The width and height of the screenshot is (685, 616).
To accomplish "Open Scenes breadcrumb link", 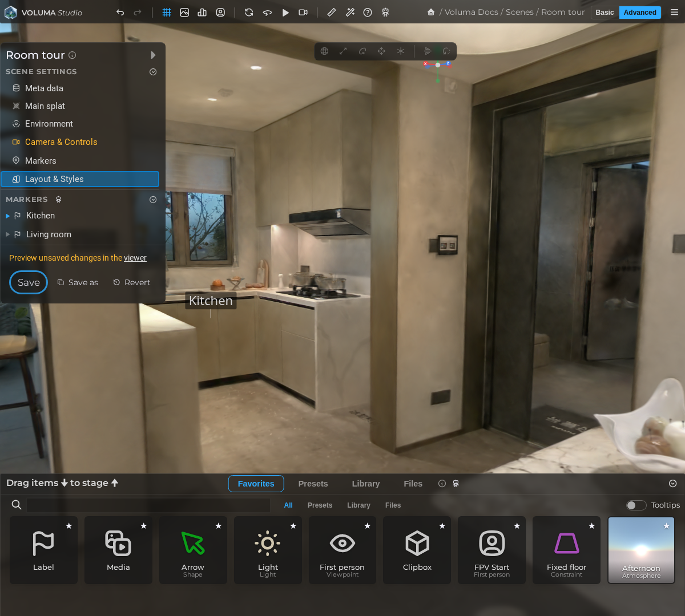I will [519, 12].
